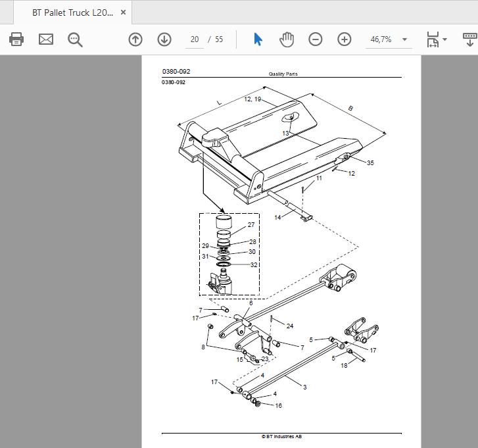Click part number 28 label
Viewport: 478px width, 448px height.
coord(252,242)
